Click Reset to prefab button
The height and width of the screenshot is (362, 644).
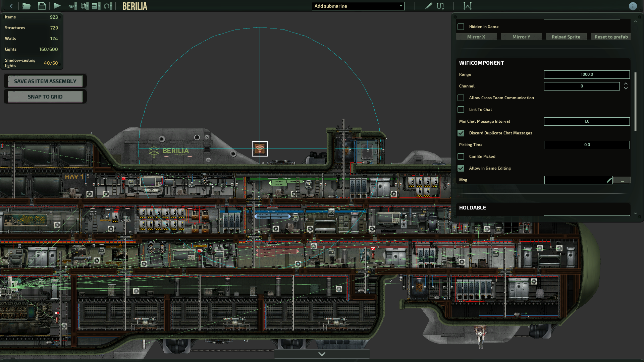pos(611,37)
